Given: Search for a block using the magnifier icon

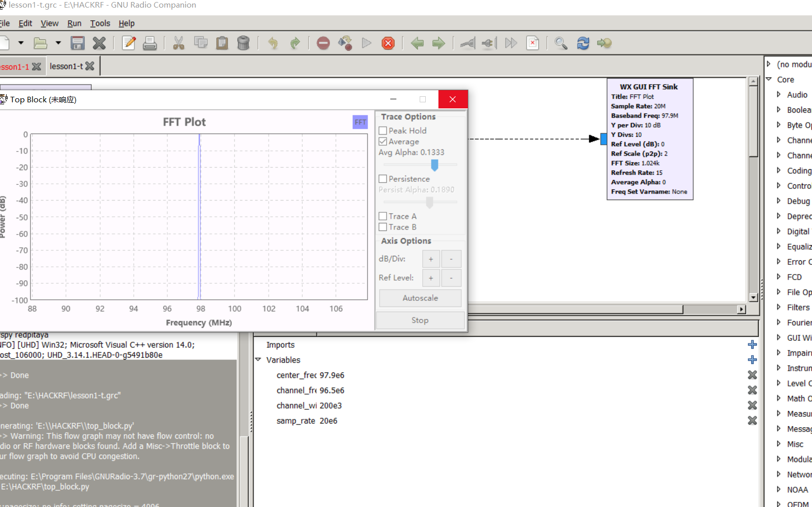Looking at the screenshot, I should click(x=560, y=43).
